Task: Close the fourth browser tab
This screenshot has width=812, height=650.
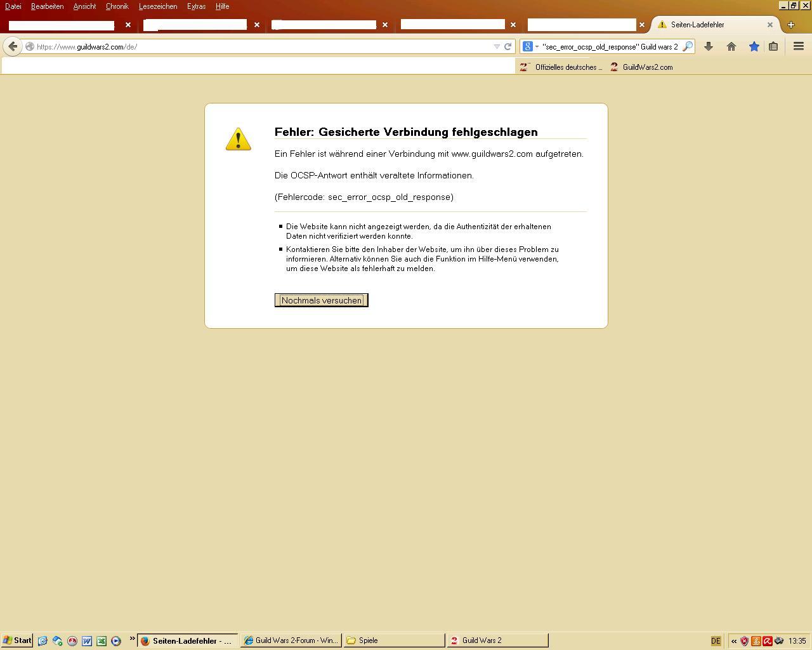Action: [x=513, y=25]
